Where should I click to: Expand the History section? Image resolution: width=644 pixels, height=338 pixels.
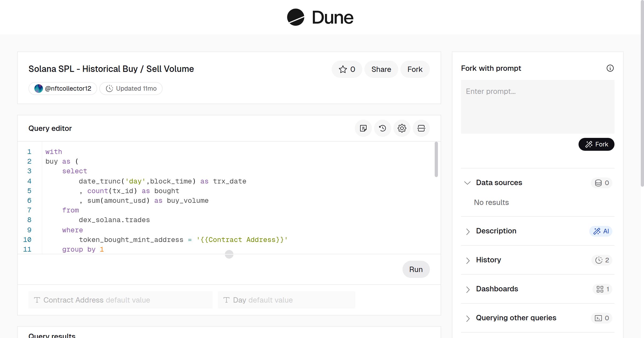468,260
